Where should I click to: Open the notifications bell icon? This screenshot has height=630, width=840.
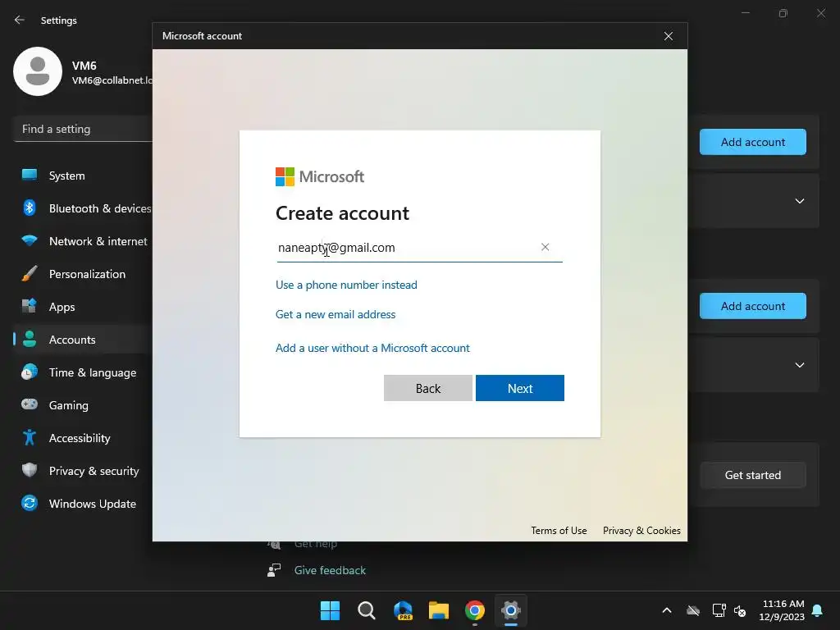(x=818, y=610)
